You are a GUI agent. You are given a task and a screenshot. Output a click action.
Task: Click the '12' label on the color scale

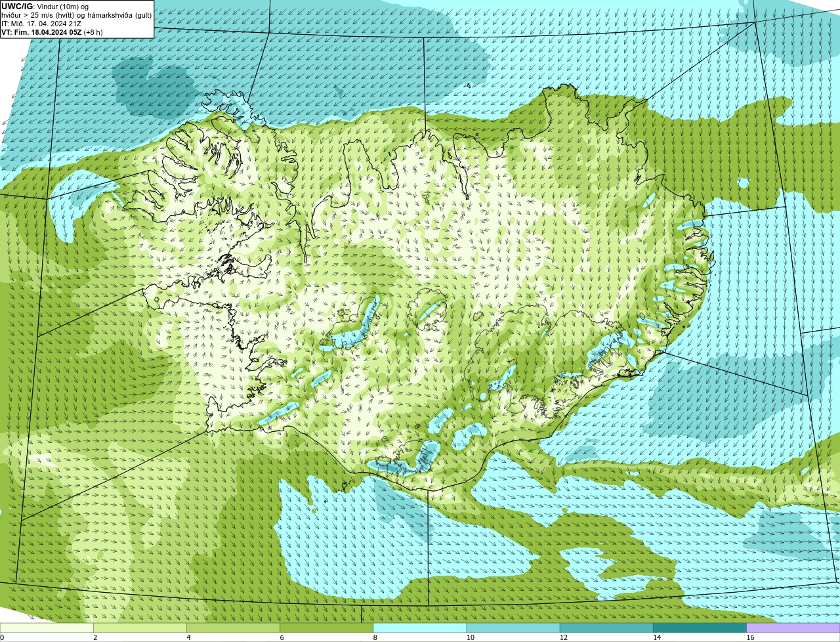coord(564,637)
